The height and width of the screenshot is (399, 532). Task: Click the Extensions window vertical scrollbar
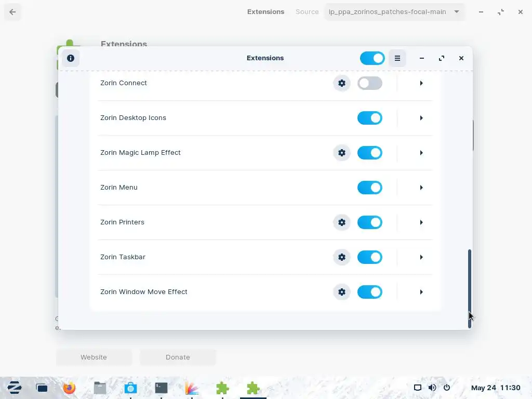point(470,289)
